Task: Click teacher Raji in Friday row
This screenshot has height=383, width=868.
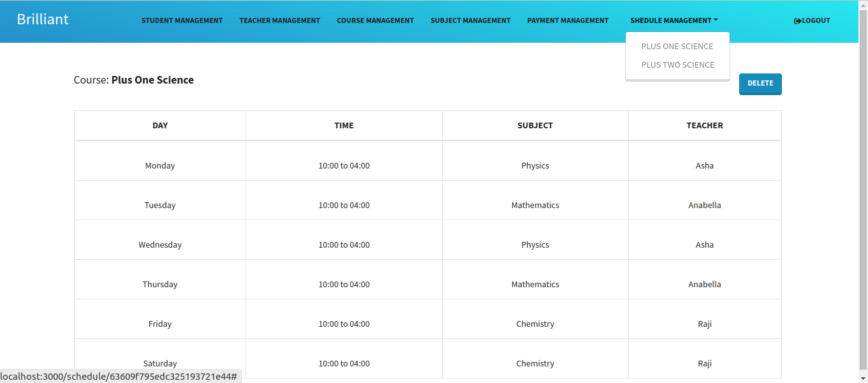Action: (x=705, y=324)
